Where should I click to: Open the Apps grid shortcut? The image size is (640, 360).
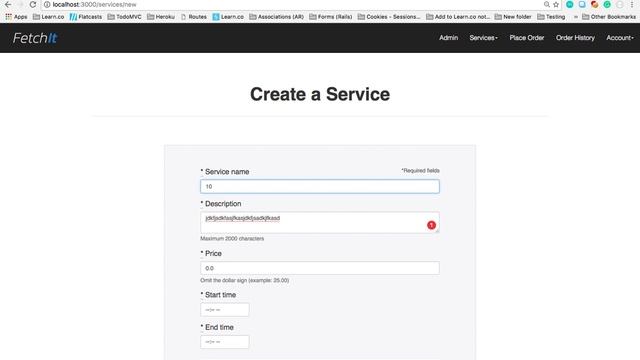click(16, 17)
